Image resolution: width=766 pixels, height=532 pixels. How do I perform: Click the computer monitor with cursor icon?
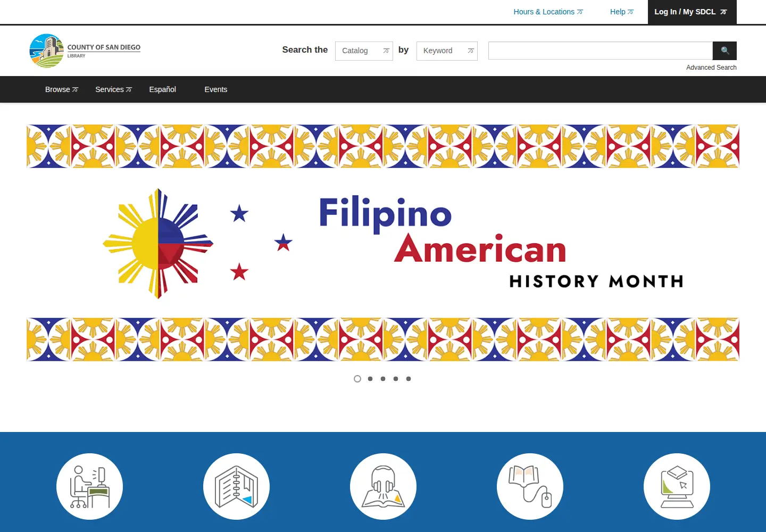tap(677, 486)
